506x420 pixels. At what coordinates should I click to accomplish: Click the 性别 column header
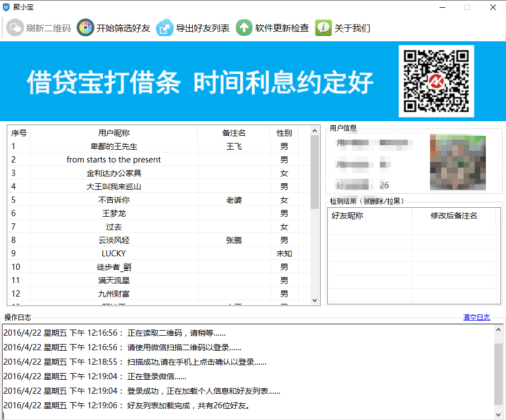point(284,133)
